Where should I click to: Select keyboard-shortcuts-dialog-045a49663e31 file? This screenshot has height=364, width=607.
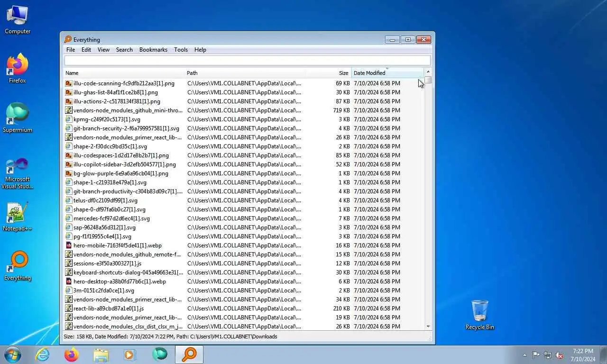[128, 273]
